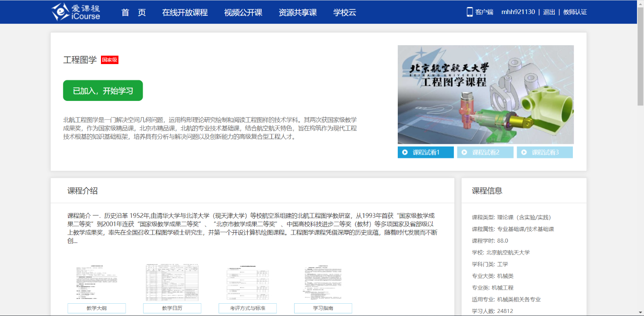
Task: Click the iCourse logo in header
Action: tap(76, 12)
